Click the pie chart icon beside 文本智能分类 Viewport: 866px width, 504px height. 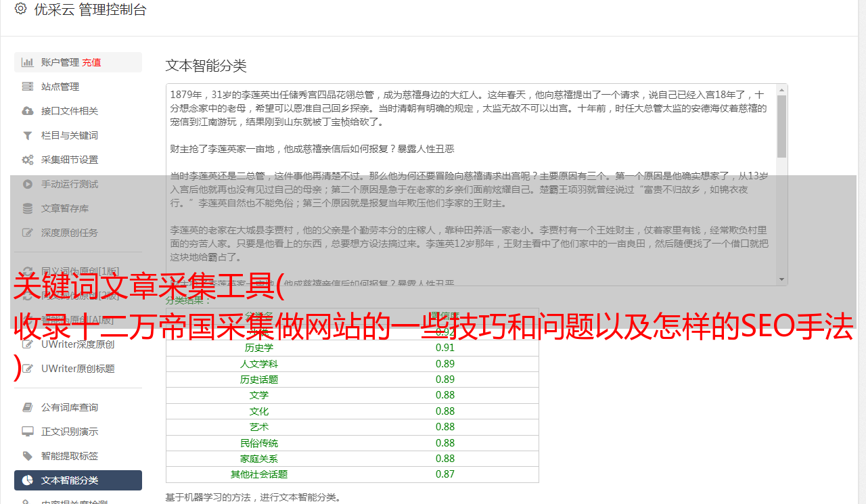coord(28,480)
